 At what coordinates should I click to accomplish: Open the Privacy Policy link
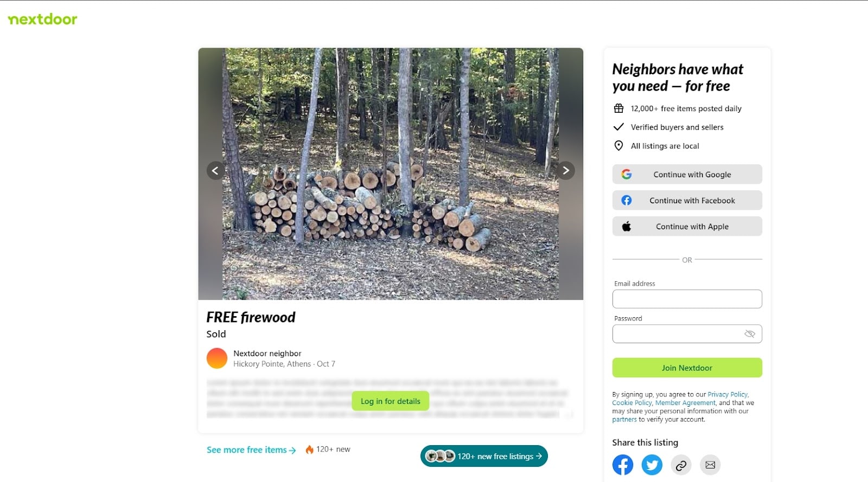pos(727,395)
